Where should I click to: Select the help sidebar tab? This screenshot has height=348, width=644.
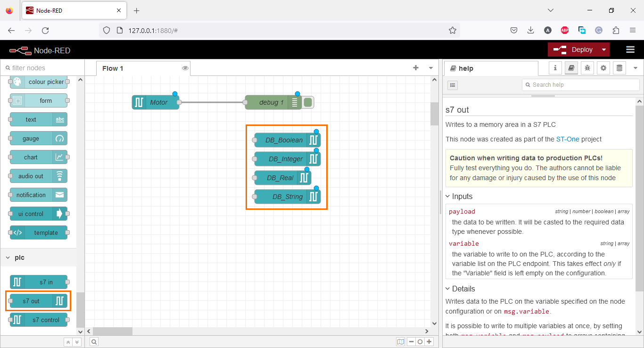click(571, 68)
